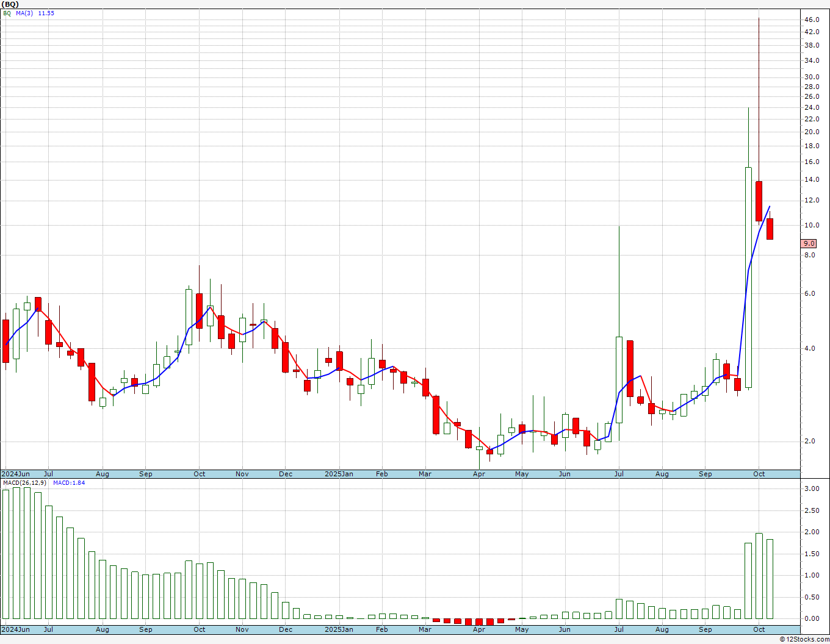
Task: Click Apr on the MACD panel axis
Action: (x=479, y=629)
